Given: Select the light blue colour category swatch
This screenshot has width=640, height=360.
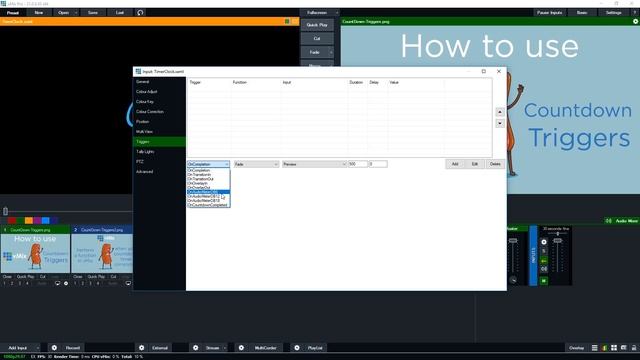Looking at the screenshot, I should tap(46, 221).
